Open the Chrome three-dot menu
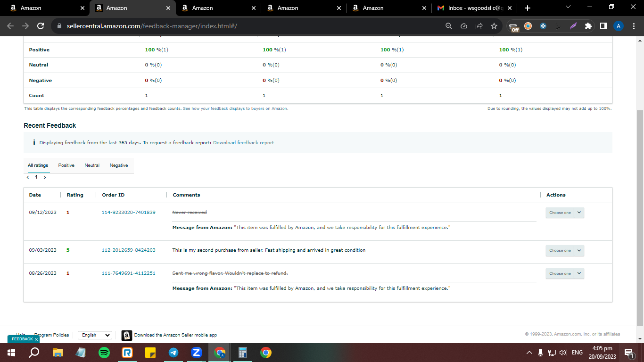The width and height of the screenshot is (644, 362). 633,26
